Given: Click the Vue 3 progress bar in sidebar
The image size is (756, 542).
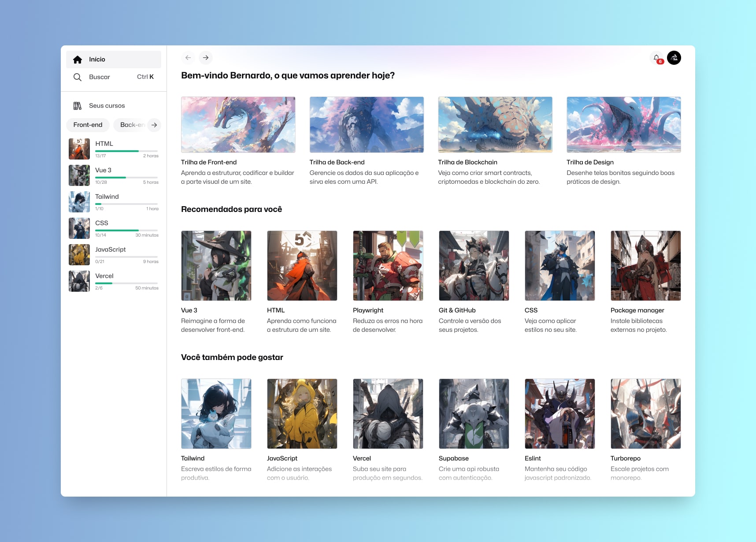Looking at the screenshot, I should point(126,178).
